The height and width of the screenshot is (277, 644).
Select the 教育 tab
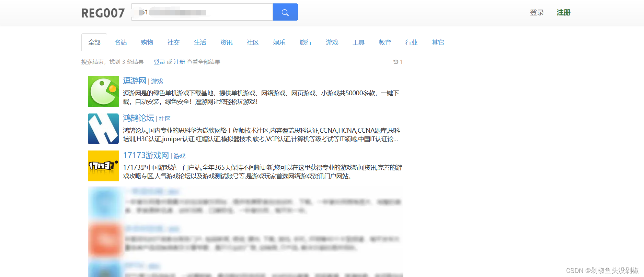385,42
